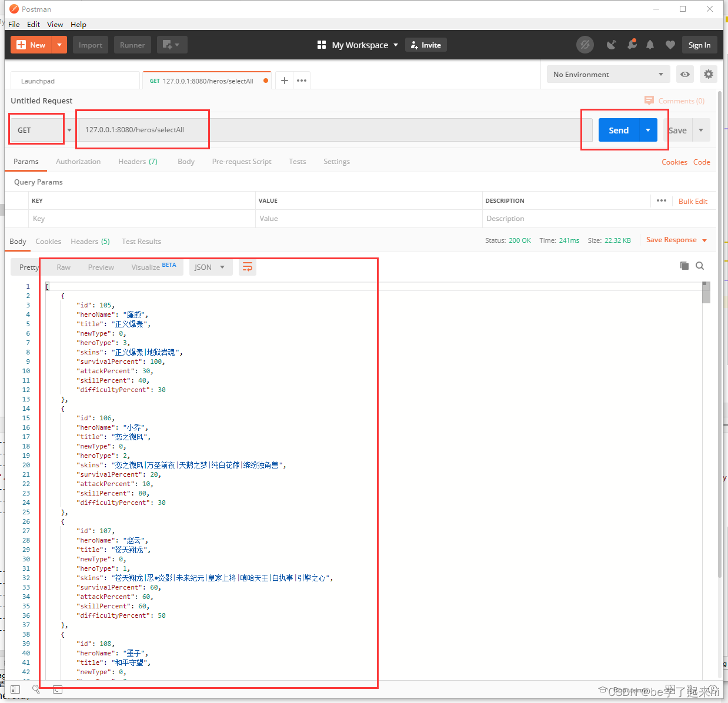Click the Invite button
Screen dimensions: 728x703
tap(426, 45)
